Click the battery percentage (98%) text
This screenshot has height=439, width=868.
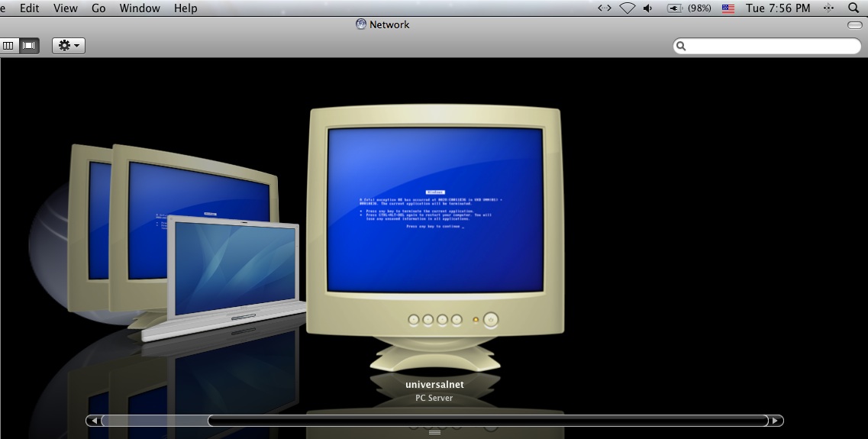point(699,8)
